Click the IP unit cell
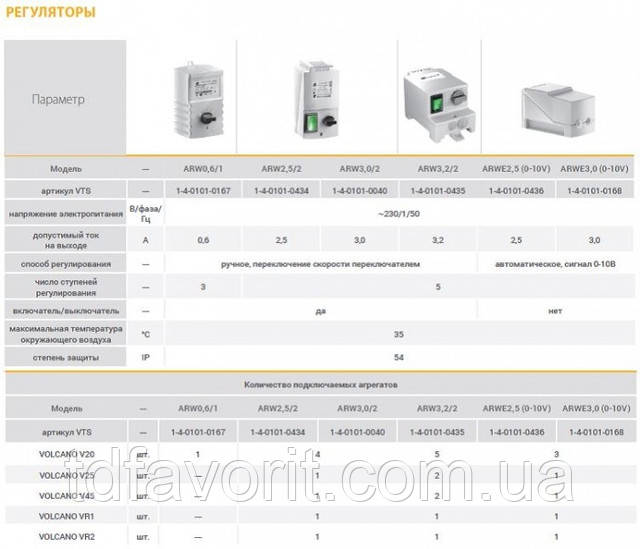 [x=145, y=358]
